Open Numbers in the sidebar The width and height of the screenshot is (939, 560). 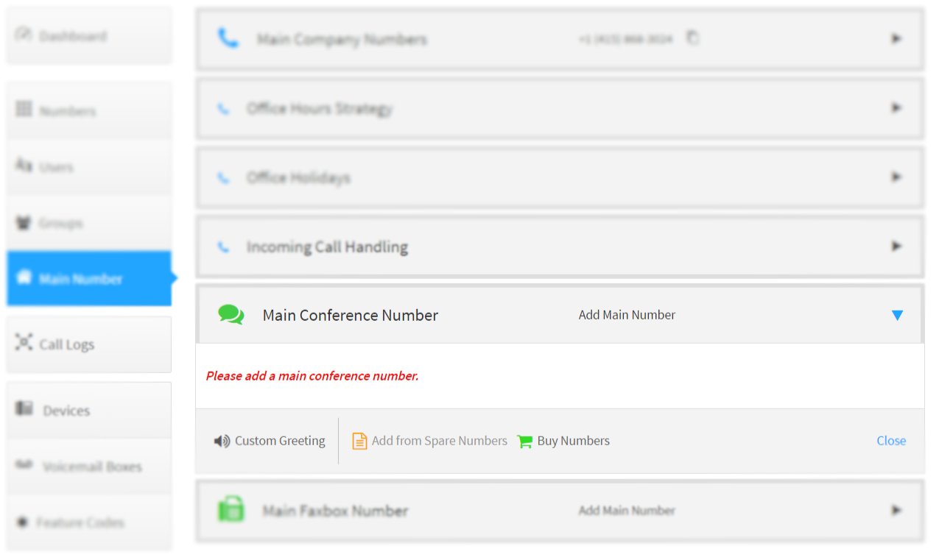point(89,110)
